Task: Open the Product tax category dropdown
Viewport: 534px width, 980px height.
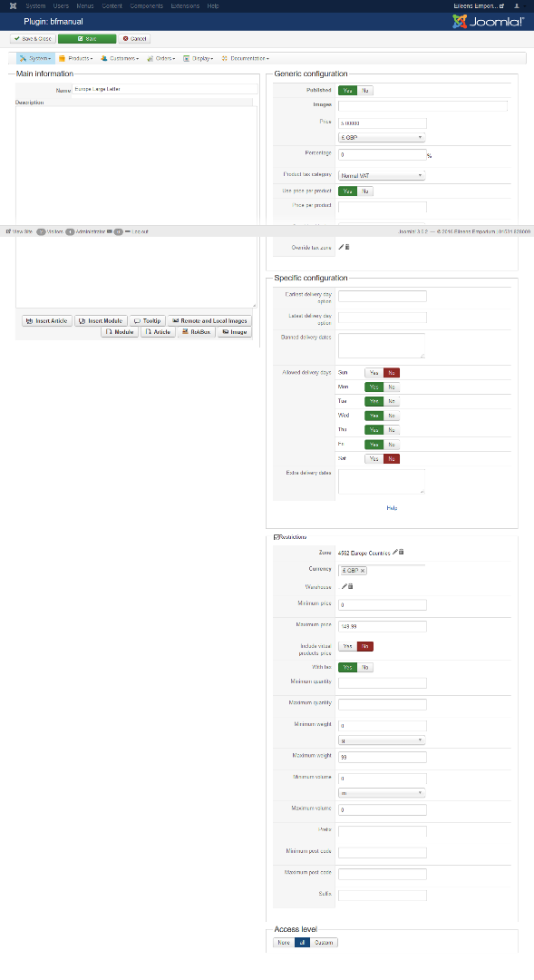Action: coord(382,176)
